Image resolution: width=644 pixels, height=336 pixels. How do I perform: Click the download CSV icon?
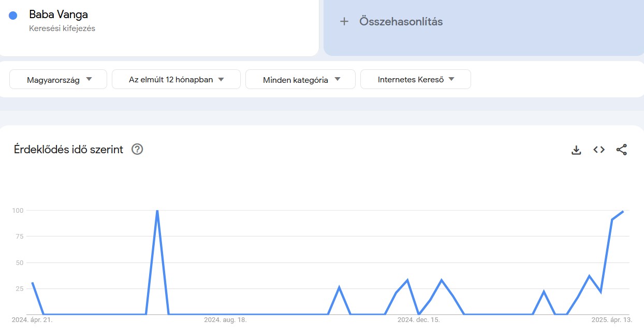(576, 150)
